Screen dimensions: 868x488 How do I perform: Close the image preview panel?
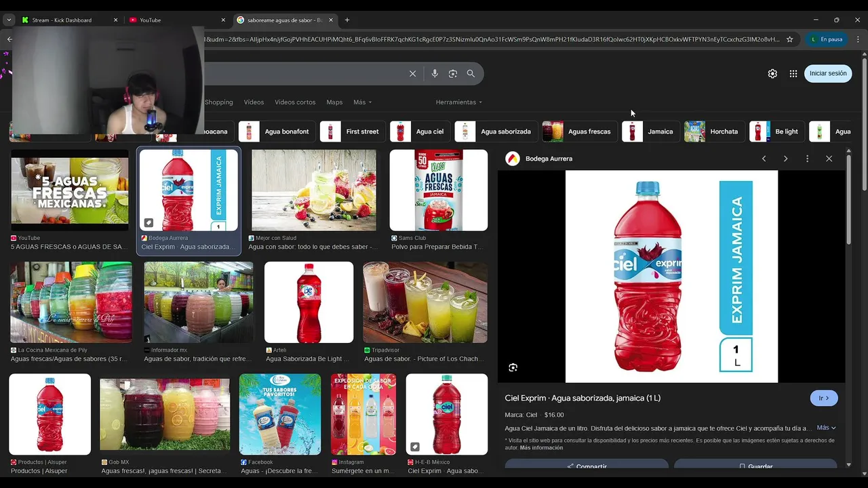[x=829, y=159]
